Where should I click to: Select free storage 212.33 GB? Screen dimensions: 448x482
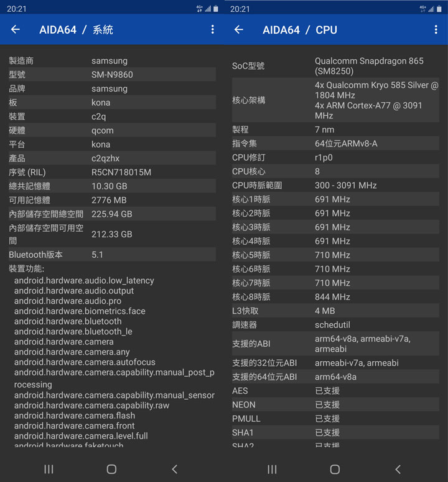coord(112,234)
